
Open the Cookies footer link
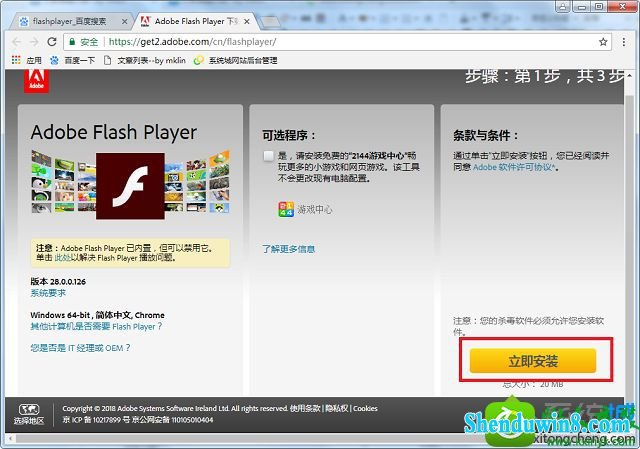pos(365,408)
